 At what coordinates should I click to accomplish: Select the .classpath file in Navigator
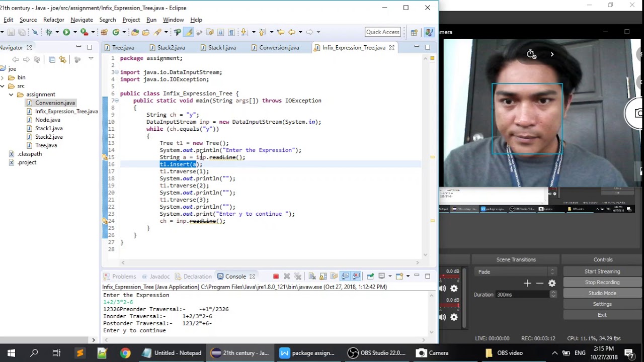point(30,154)
